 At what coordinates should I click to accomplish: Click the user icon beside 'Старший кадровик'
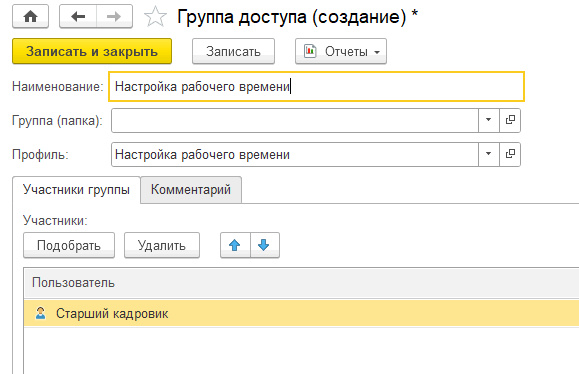click(x=40, y=313)
